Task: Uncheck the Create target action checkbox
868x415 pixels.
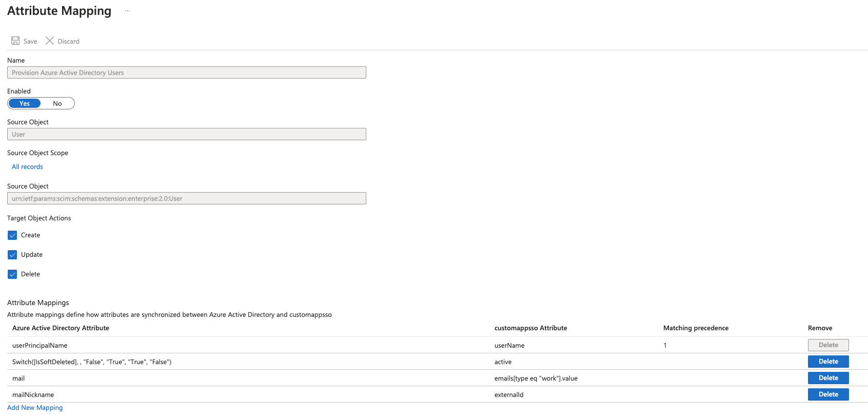Action: pos(13,235)
